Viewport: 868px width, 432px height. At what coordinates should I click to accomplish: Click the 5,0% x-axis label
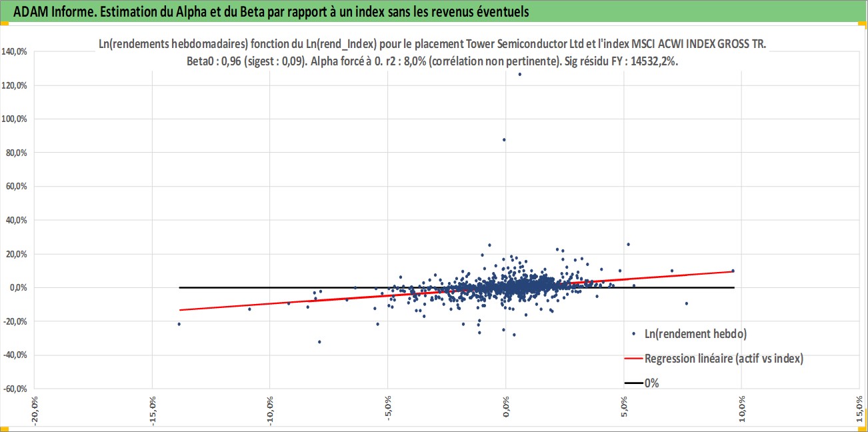tap(624, 408)
